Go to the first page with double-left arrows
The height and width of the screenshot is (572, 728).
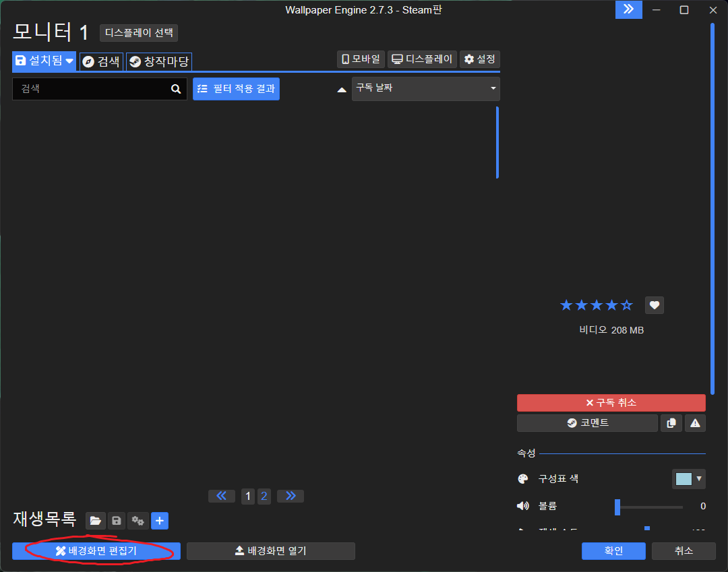[222, 496]
